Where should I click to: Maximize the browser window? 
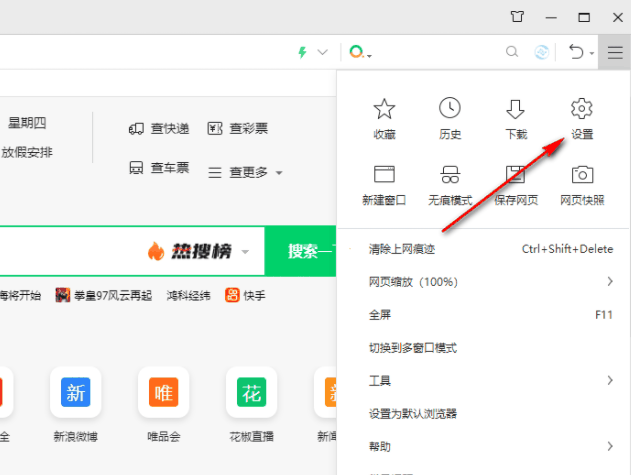click(x=584, y=17)
